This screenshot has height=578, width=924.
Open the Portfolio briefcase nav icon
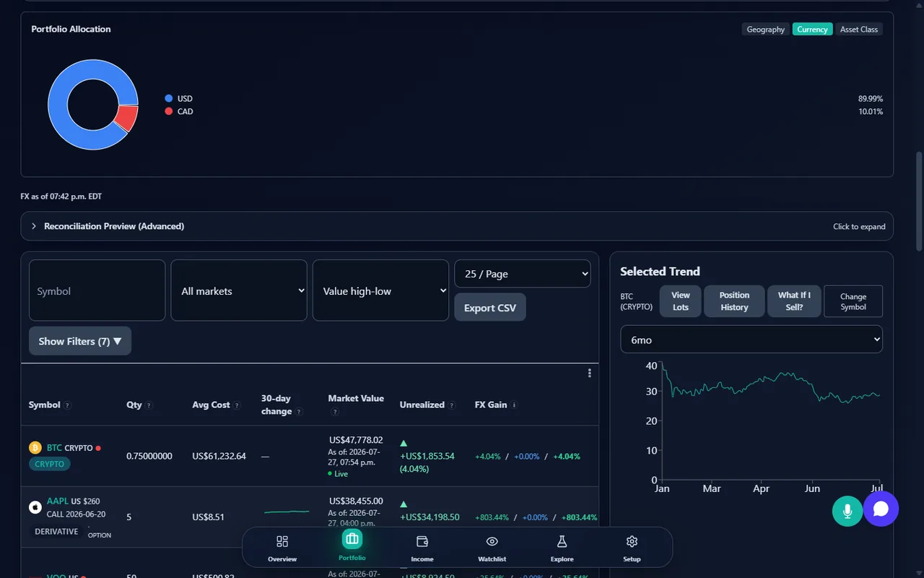[352, 539]
